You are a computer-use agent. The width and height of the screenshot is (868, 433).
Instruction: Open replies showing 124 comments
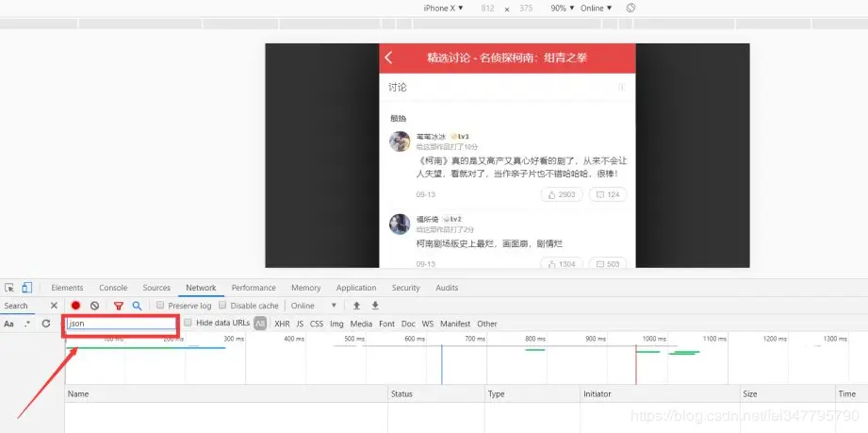(608, 194)
